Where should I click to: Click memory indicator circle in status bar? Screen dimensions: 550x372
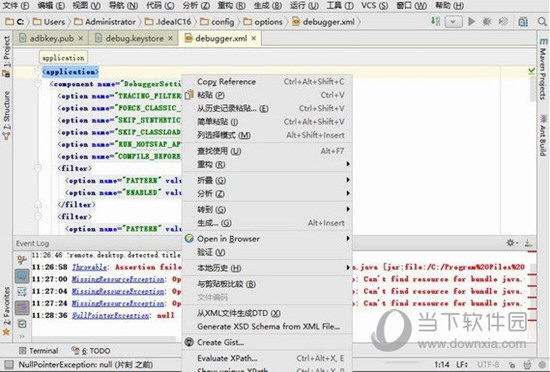coord(543,365)
